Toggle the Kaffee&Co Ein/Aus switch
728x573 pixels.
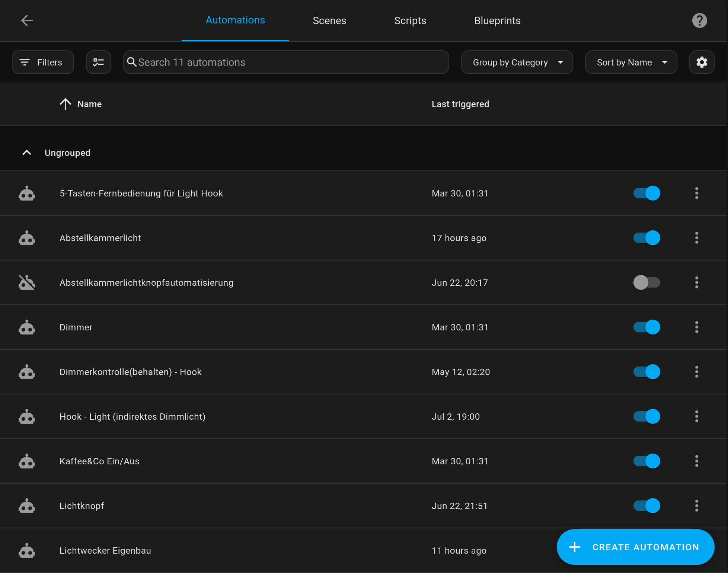[x=647, y=461]
